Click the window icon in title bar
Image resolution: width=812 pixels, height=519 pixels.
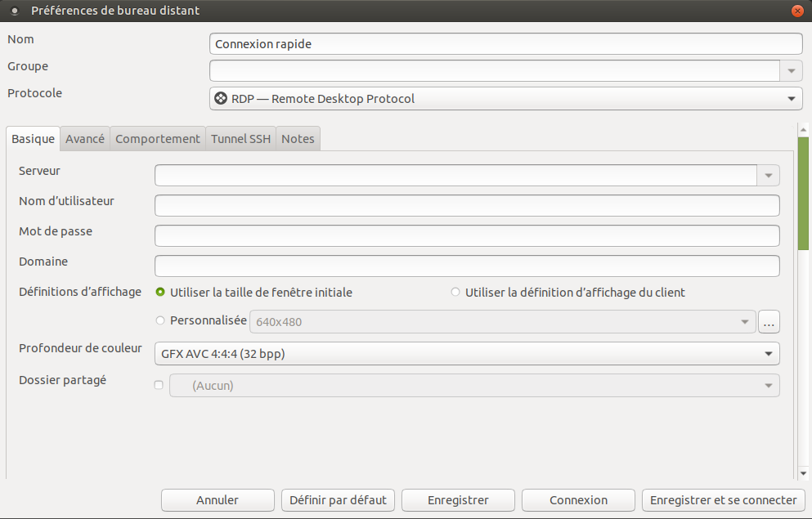tap(14, 11)
